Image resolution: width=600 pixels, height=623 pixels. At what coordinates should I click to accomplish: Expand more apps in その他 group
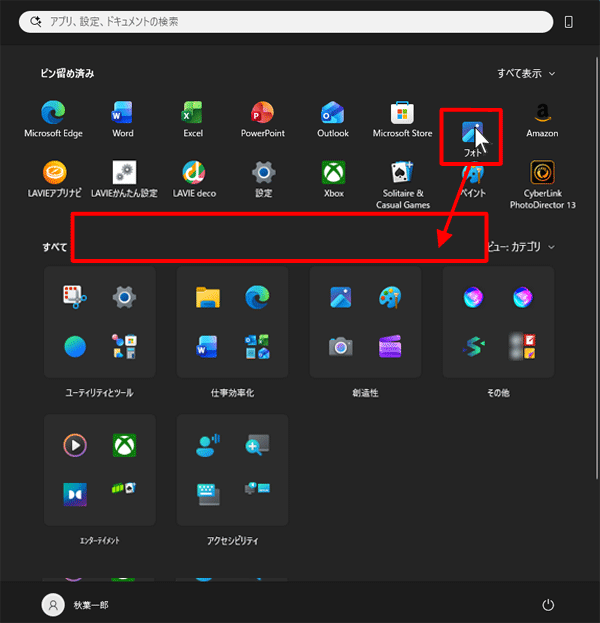[x=523, y=346]
